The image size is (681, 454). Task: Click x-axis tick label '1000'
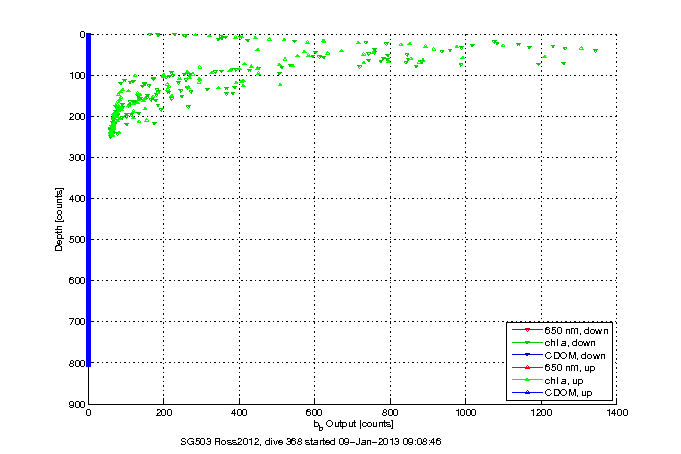[x=466, y=412]
